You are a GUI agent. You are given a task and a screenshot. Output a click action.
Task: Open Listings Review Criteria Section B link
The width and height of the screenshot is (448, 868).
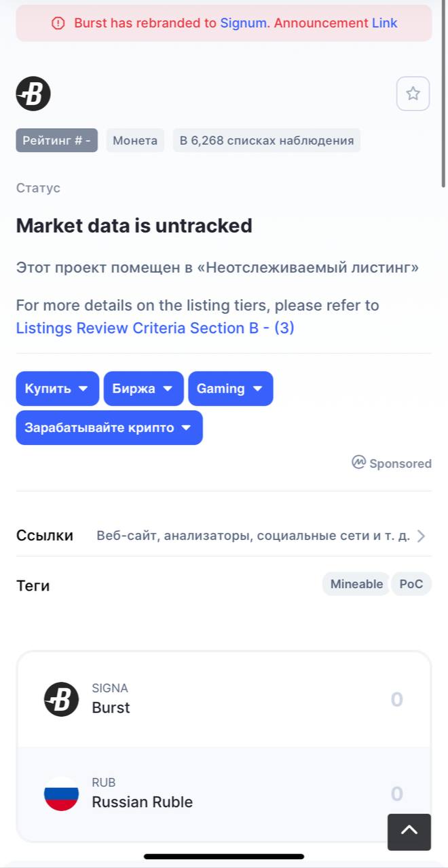(x=155, y=328)
